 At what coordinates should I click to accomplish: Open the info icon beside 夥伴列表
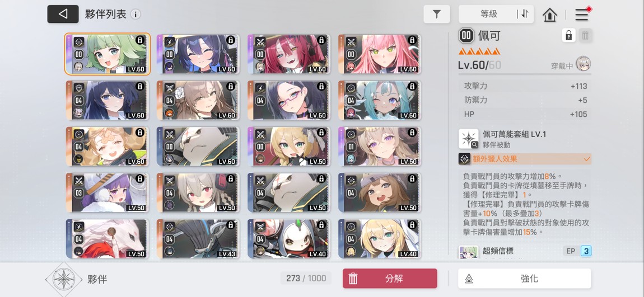tap(135, 15)
